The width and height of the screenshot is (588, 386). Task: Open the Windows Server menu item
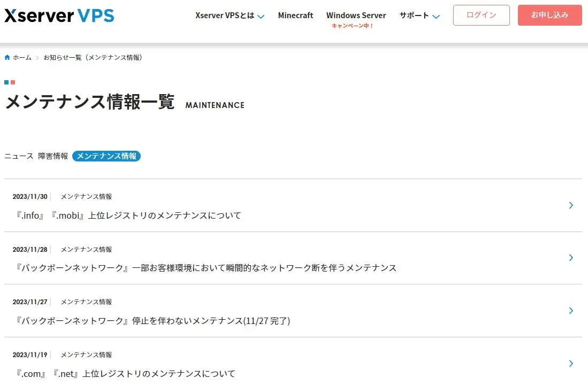click(356, 16)
